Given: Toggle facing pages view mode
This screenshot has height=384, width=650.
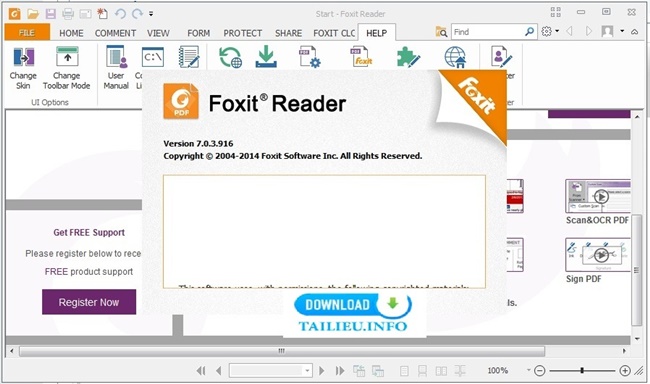Looking at the screenshot, I should (x=441, y=370).
